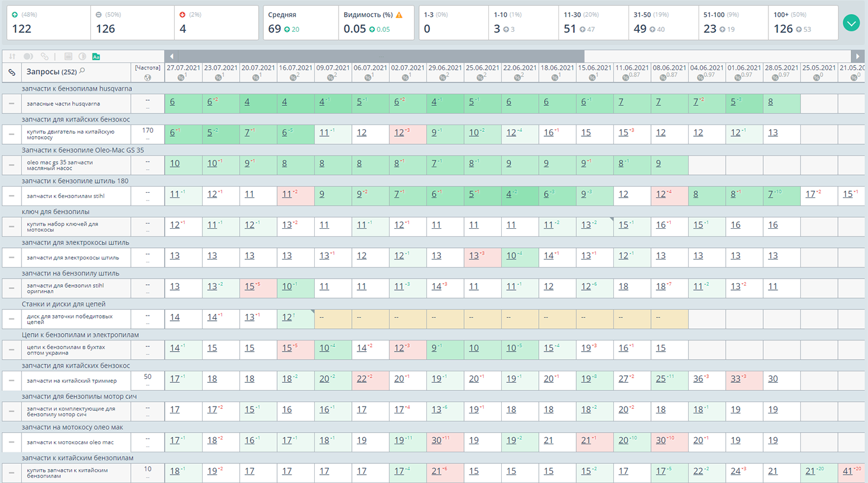Viewport: 868px width, 483px height.
Task: Click the chain-link icon in the toolbar
Action: click(x=45, y=57)
